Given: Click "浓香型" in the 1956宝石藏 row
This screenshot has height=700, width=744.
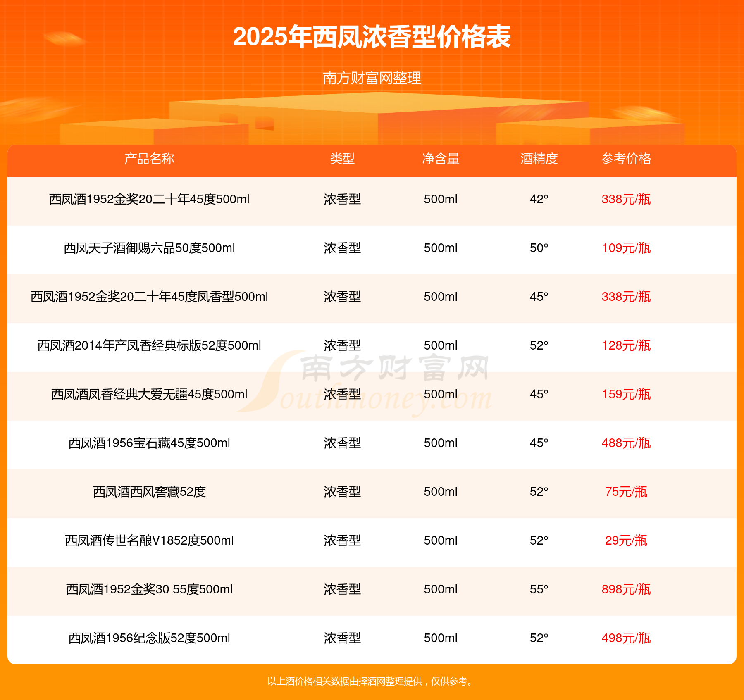Looking at the screenshot, I should click(x=342, y=443).
